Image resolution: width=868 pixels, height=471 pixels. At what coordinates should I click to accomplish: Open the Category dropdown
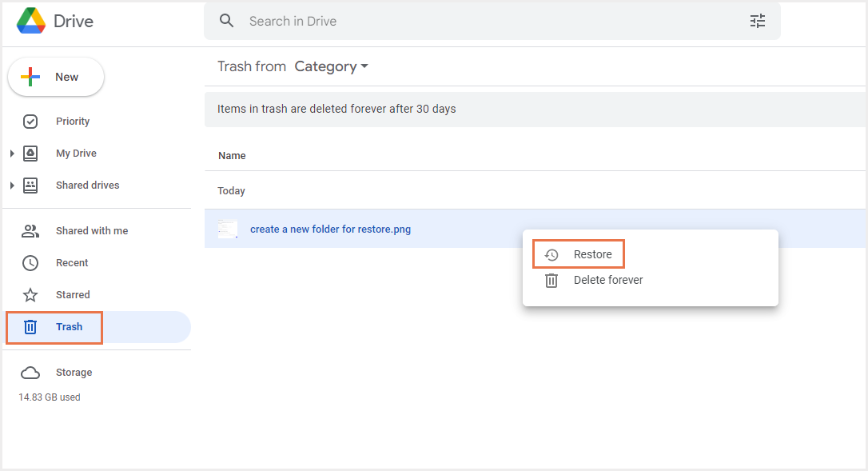(x=332, y=66)
